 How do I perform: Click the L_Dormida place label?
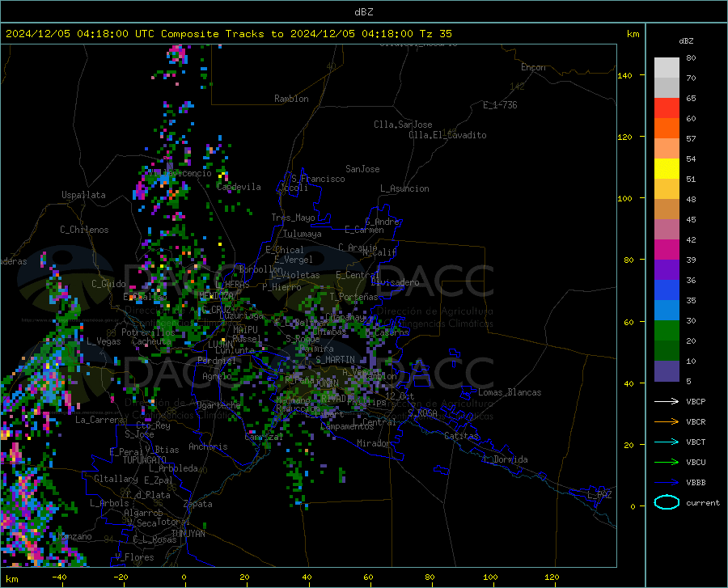tap(506, 459)
